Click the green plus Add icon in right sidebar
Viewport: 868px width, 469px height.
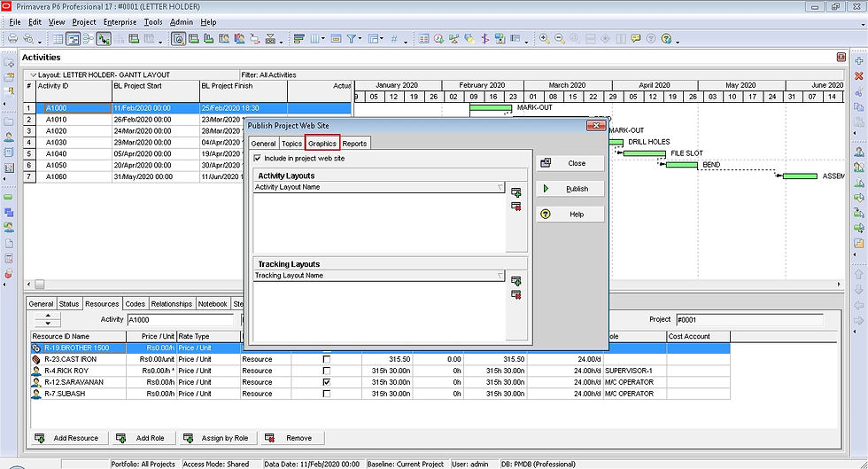click(x=859, y=61)
